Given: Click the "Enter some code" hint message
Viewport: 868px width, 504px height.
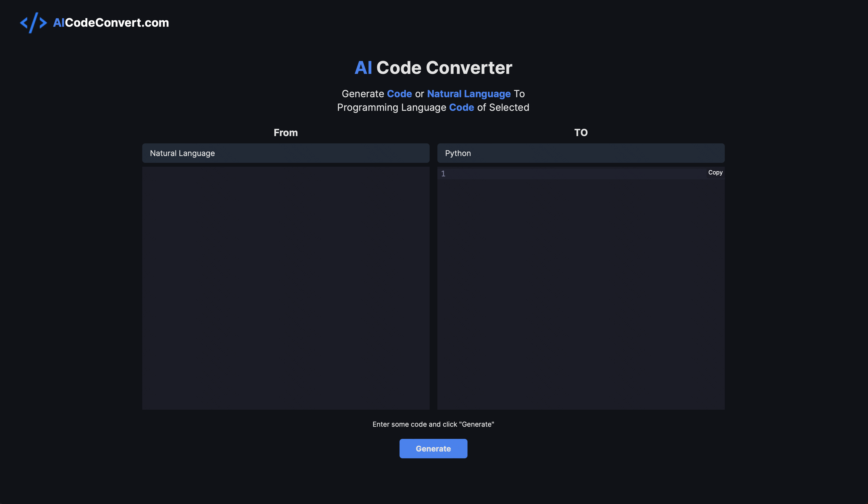Looking at the screenshot, I should click(x=433, y=424).
